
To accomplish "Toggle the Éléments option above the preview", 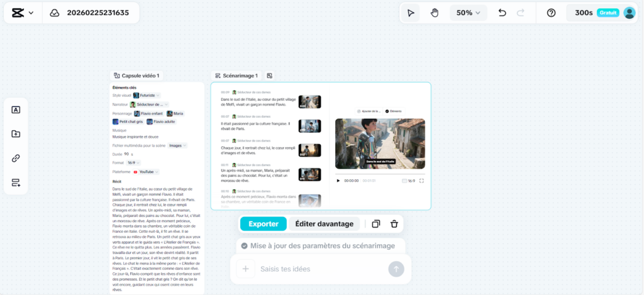I will 393,111.
